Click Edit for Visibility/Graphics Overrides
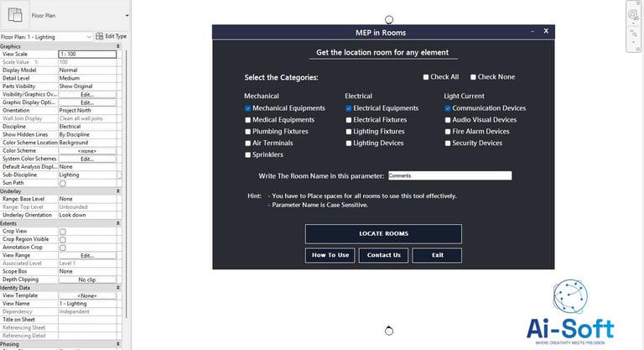The width and height of the screenshot is (644, 350). (x=87, y=95)
